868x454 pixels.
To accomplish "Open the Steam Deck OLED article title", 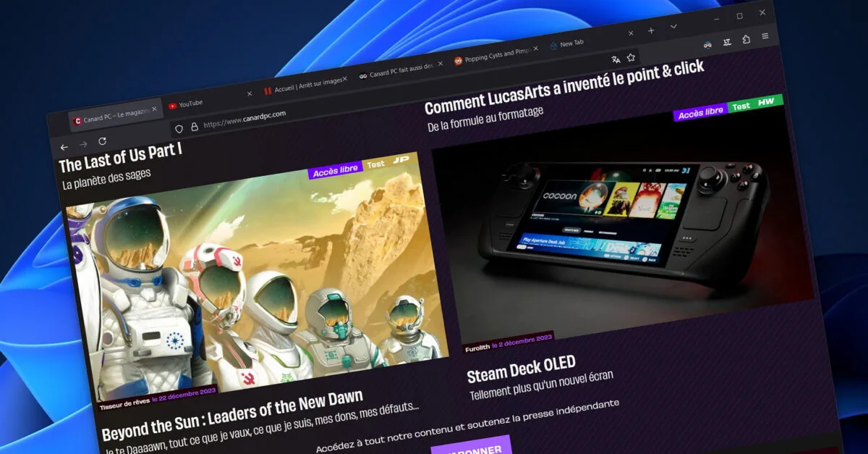I will point(521,366).
